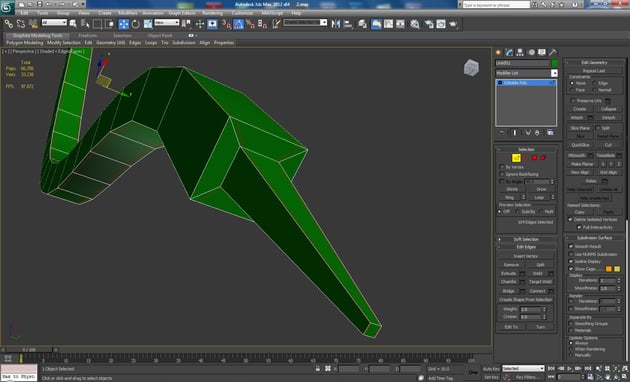Open the reference coordinate system dropdown
This screenshot has width=630, height=382.
tap(167, 23)
